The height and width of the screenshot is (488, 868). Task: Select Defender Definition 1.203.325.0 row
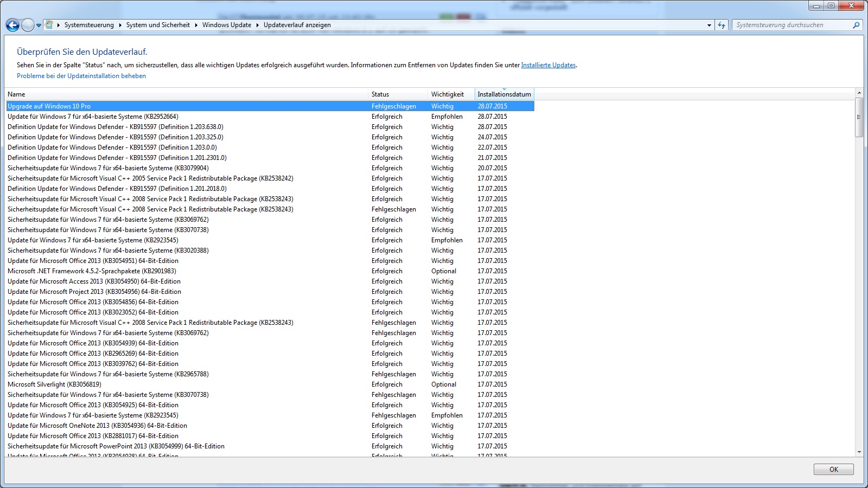(x=270, y=137)
